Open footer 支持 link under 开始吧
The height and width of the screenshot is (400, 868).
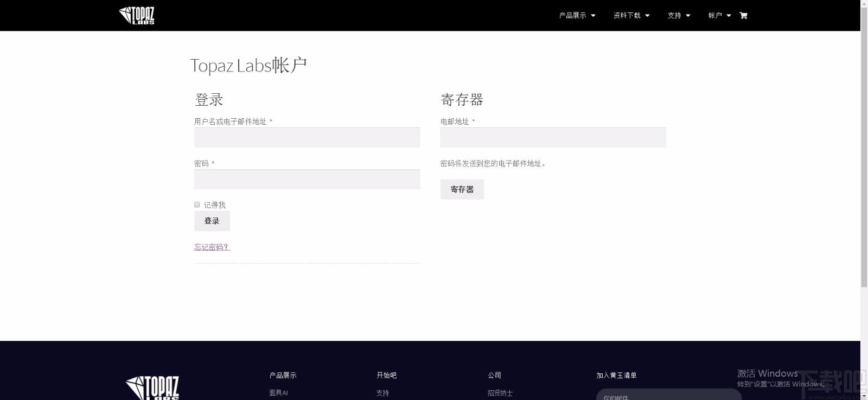click(382, 393)
